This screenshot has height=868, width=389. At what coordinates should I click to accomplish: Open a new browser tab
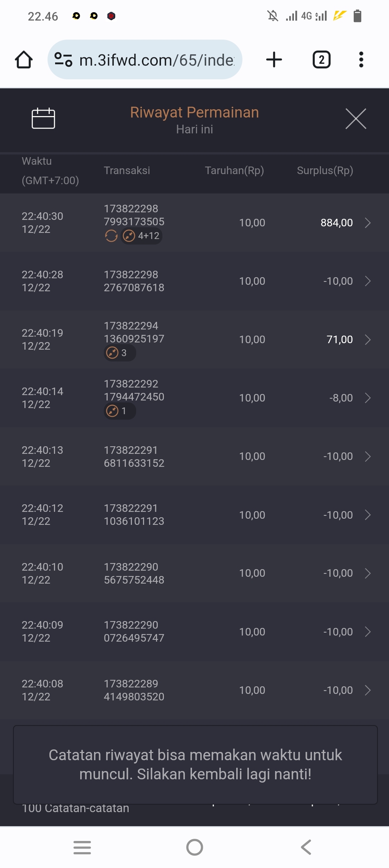[274, 59]
